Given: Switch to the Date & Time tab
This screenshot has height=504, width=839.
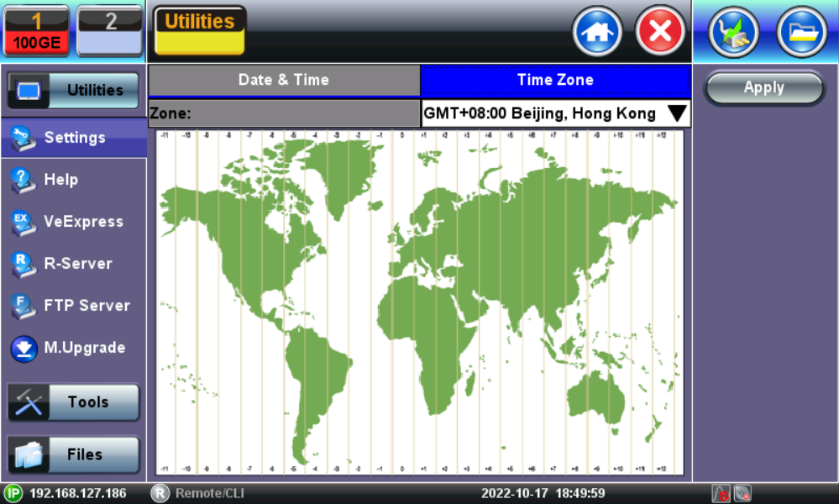Looking at the screenshot, I should pyautogui.click(x=284, y=81).
